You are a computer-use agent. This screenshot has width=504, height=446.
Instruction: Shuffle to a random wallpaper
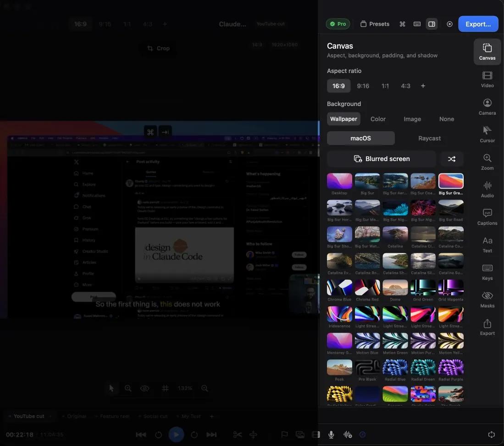452,159
